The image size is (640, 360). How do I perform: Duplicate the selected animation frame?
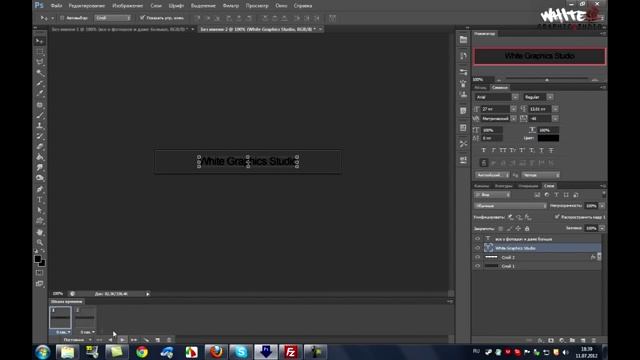point(158,340)
